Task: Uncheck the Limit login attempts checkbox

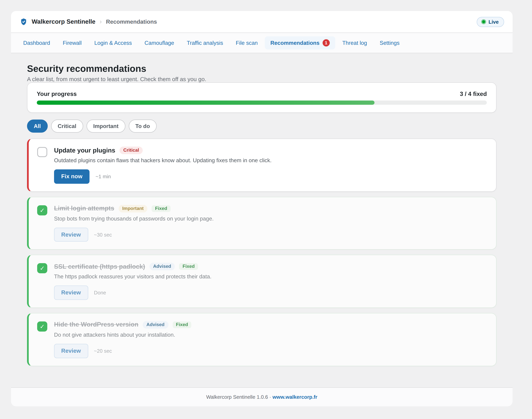Action: pyautogui.click(x=42, y=210)
